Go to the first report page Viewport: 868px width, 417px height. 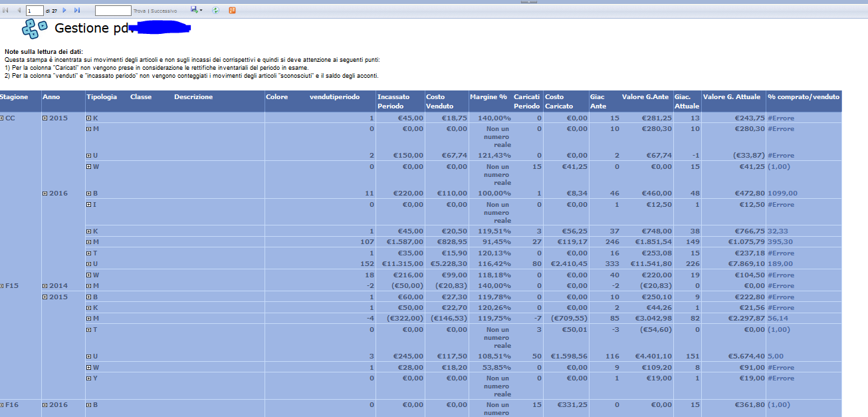coord(6,11)
